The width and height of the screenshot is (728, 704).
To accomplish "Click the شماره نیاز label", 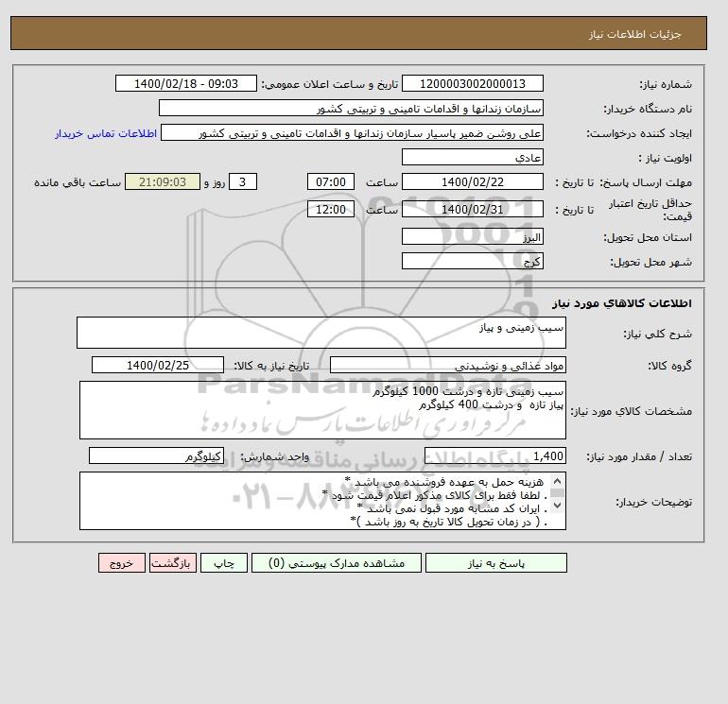I will point(666,84).
